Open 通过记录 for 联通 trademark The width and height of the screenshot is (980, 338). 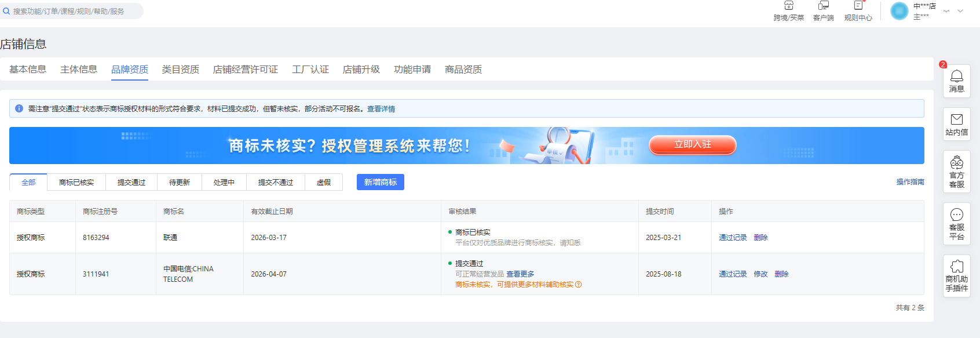(x=733, y=238)
